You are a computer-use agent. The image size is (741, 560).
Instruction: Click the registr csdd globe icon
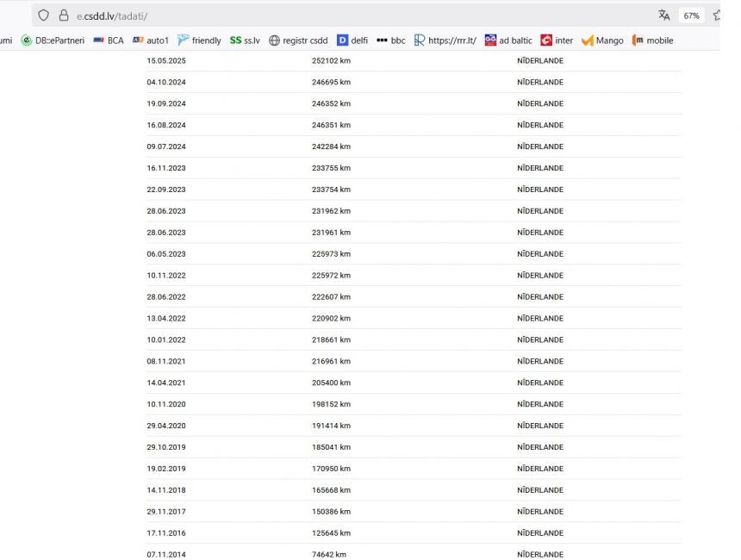pos(275,40)
